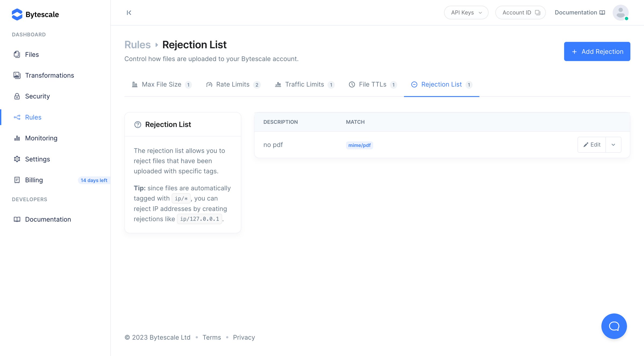The width and height of the screenshot is (644, 356).
Task: Expand the API Keys dropdown
Action: 466,13
